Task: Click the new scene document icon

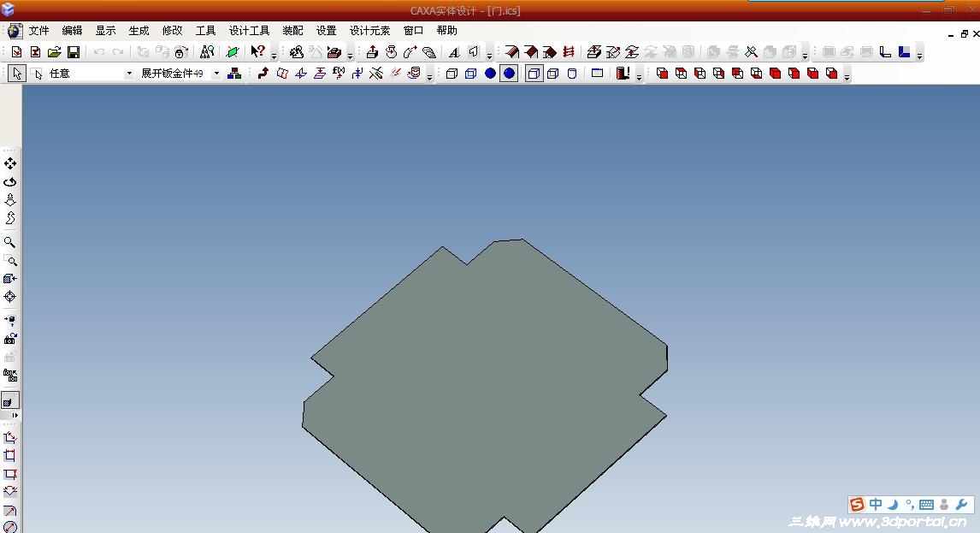Action: [16, 52]
